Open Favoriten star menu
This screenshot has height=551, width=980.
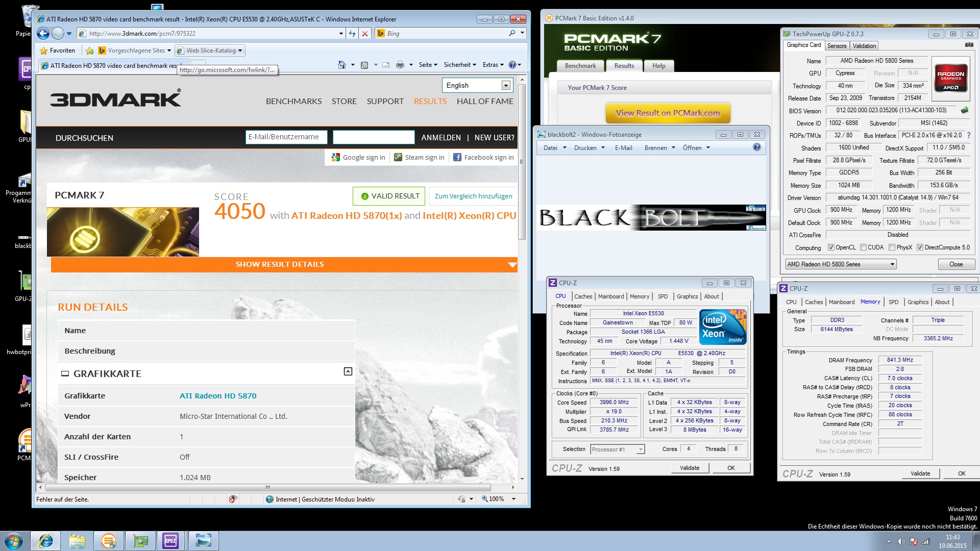pyautogui.click(x=57, y=51)
